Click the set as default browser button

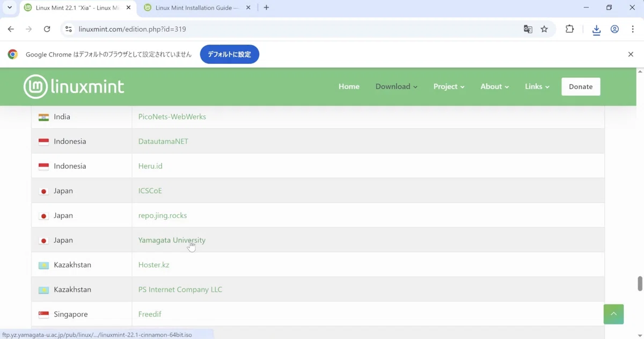point(230,54)
